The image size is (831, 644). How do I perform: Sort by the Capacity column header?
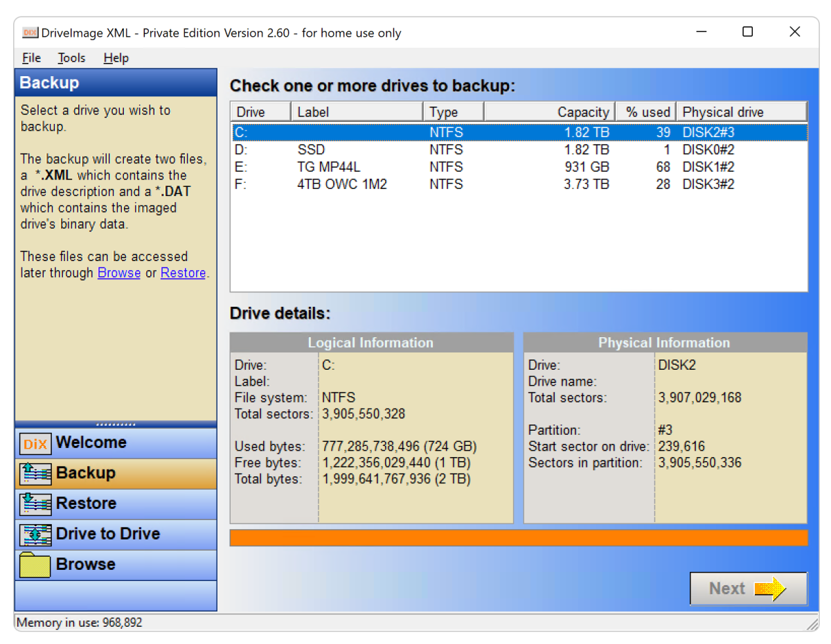coord(550,112)
